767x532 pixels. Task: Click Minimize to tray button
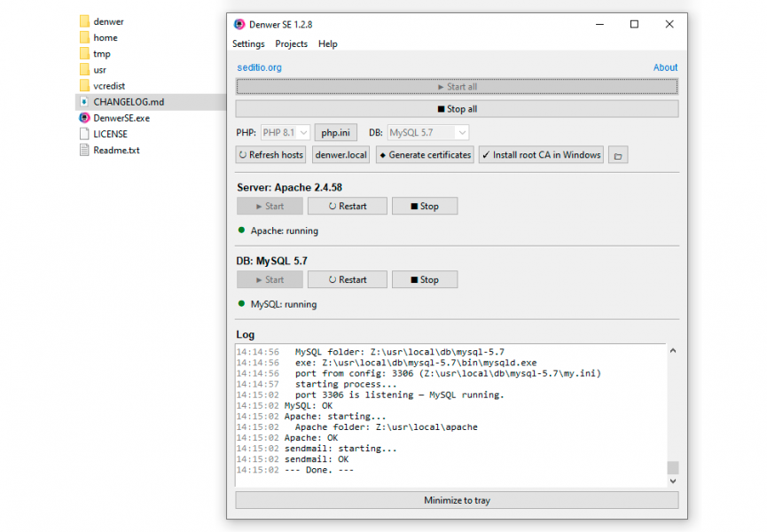[457, 500]
